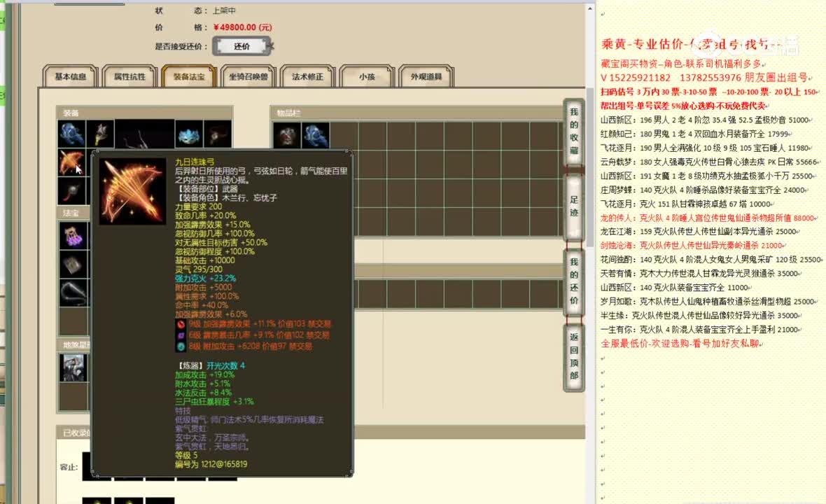Click the red 龙的传人 88000 listing line

pyautogui.click(x=709, y=218)
